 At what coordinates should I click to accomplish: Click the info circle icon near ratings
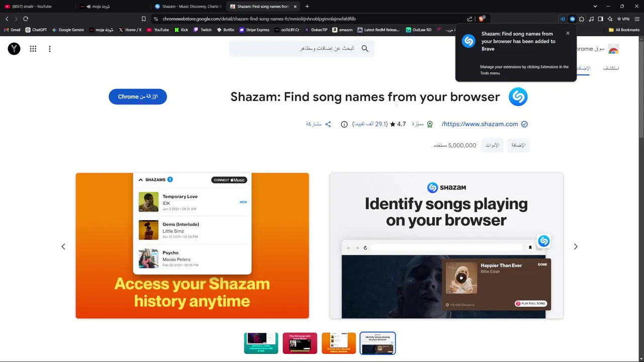(344, 124)
